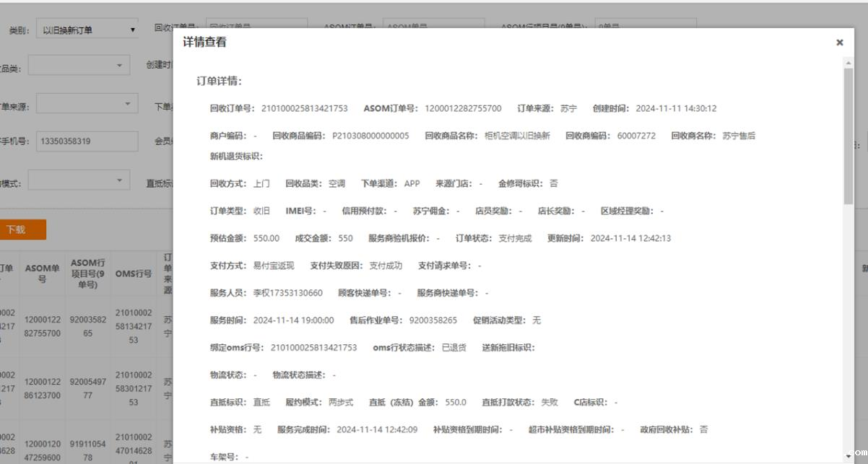The height and width of the screenshot is (464, 868).
Task: Click the scroll-up arrow in the details dialog
Action: point(848,63)
